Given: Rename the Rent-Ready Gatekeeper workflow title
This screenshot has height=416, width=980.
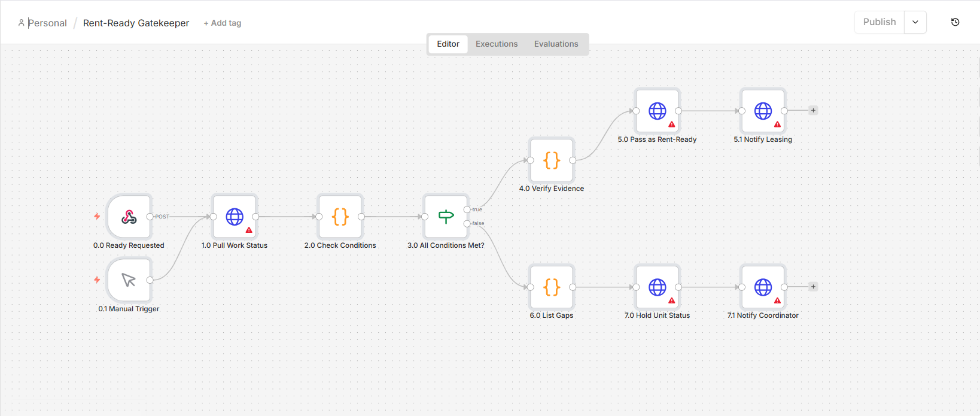Looking at the screenshot, I should coord(136,23).
